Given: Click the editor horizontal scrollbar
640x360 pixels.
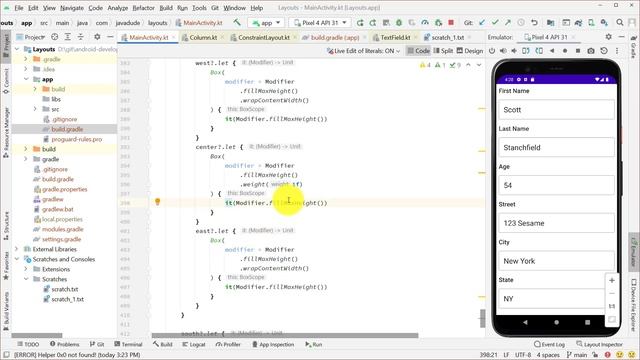Looking at the screenshot, I should [x=285, y=336].
